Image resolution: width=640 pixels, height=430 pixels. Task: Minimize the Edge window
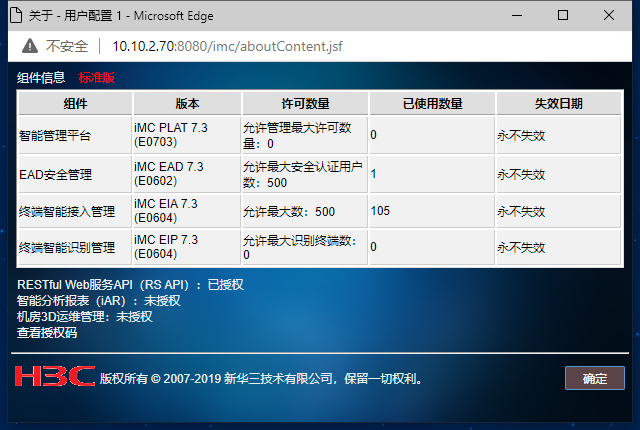point(517,16)
